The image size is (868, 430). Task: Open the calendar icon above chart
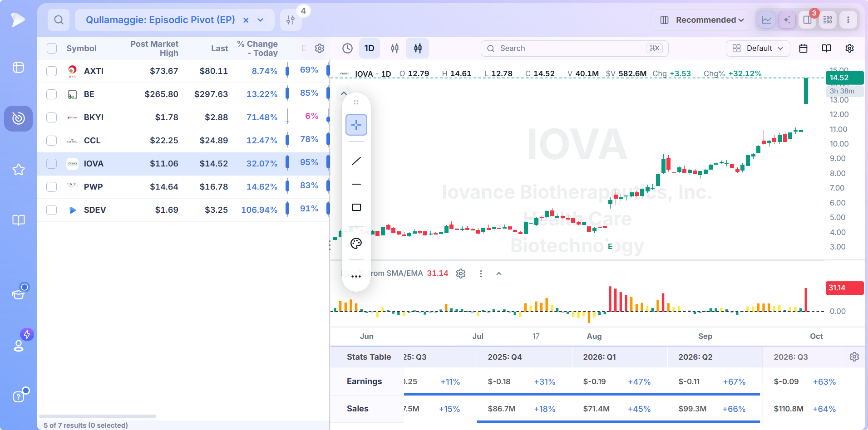[x=803, y=49]
